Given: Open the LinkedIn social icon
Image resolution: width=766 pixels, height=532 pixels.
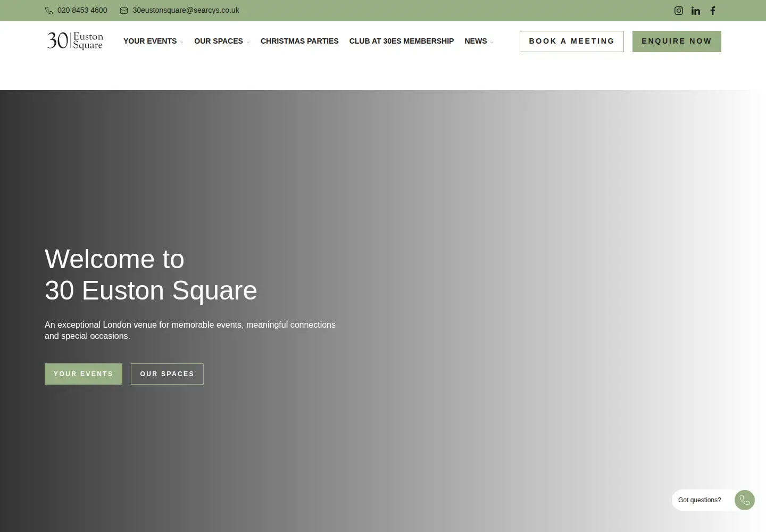Looking at the screenshot, I should pos(696,11).
